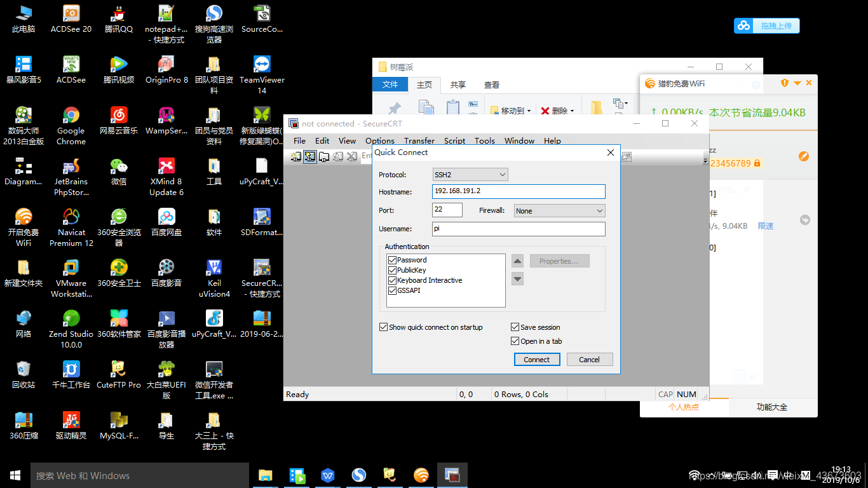Open the SecureCRT taskbar icon
Image resolution: width=868 pixels, height=488 pixels.
(x=452, y=475)
